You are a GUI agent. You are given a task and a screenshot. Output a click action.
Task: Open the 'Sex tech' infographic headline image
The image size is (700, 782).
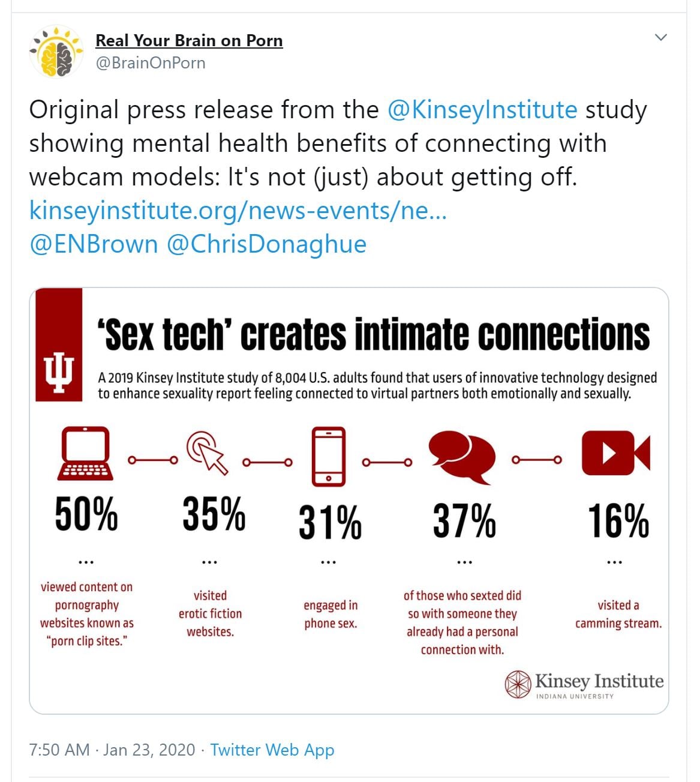(x=377, y=334)
